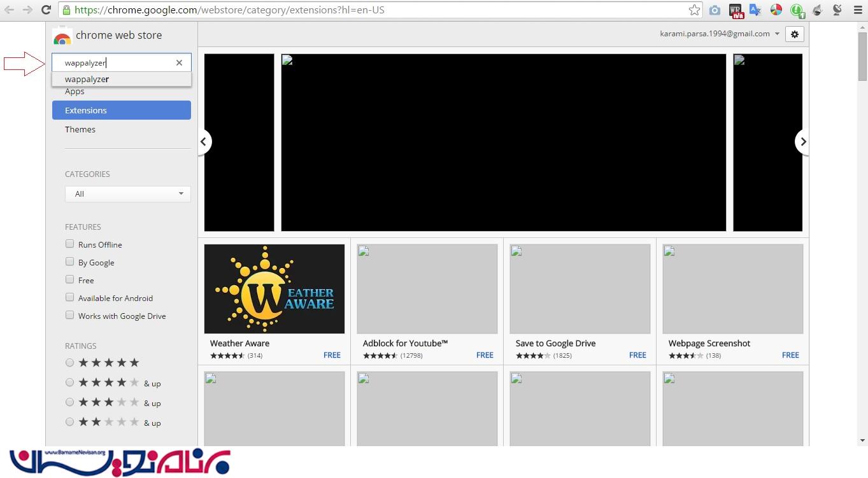The image size is (868, 478).
Task: Open the Weather Aware extension thumbnail
Action: 274,289
